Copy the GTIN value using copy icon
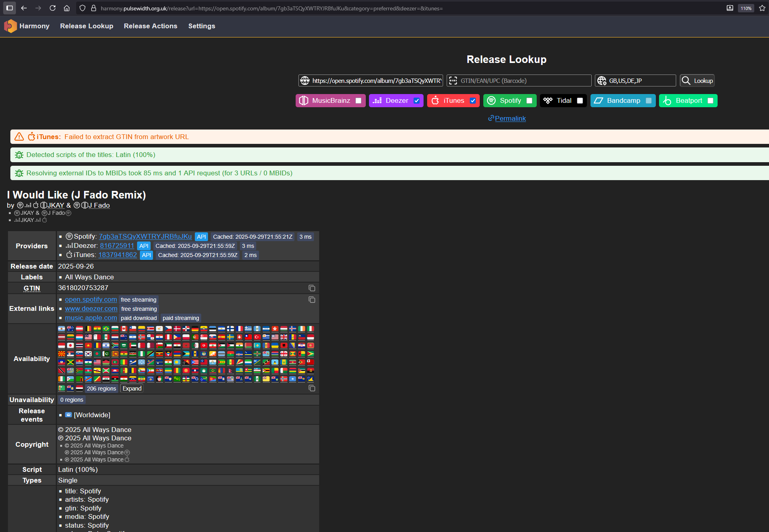Screen dimensions: 769x532 (312, 288)
